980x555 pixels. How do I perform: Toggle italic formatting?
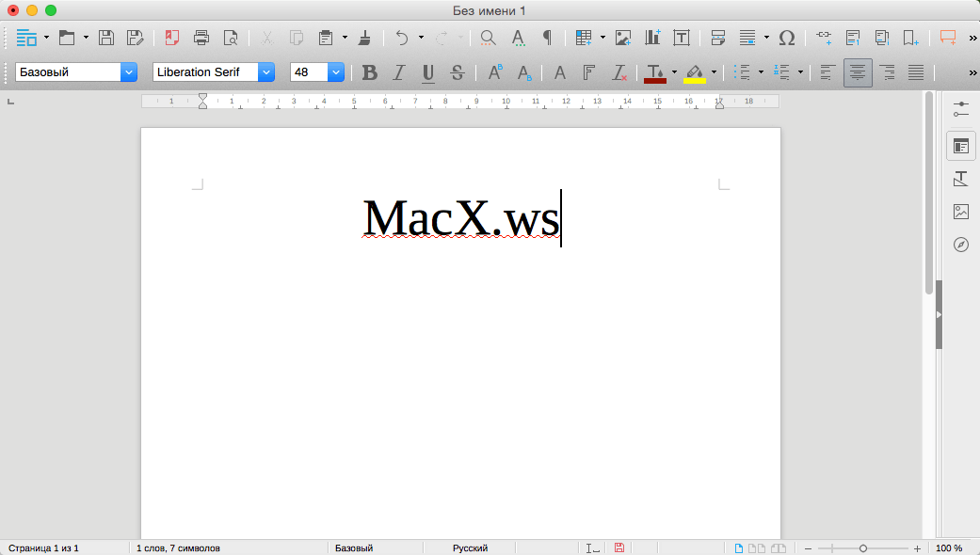pyautogui.click(x=399, y=72)
